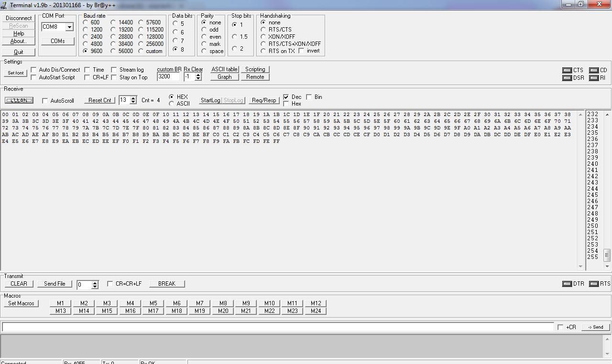
Task: Enable Stream log checkbox
Action: [x=114, y=70]
